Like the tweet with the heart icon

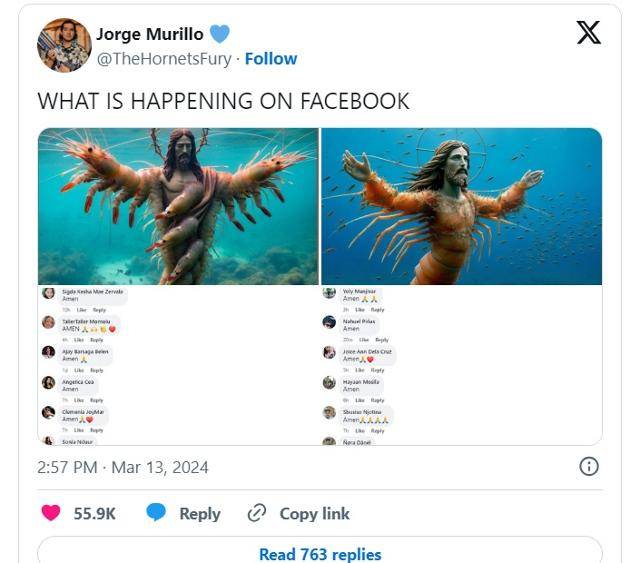[x=50, y=513]
